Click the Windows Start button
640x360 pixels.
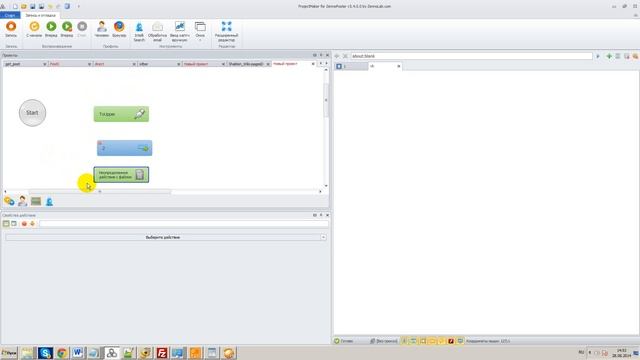tap(9, 353)
